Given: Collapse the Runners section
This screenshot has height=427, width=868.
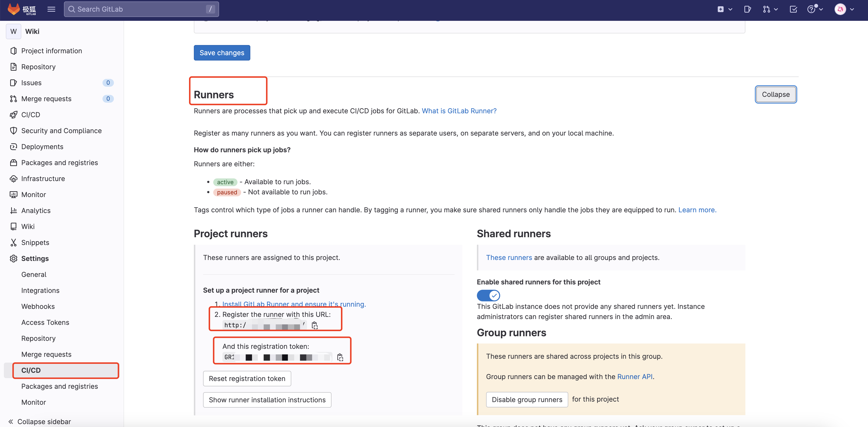Looking at the screenshot, I should [x=776, y=95].
